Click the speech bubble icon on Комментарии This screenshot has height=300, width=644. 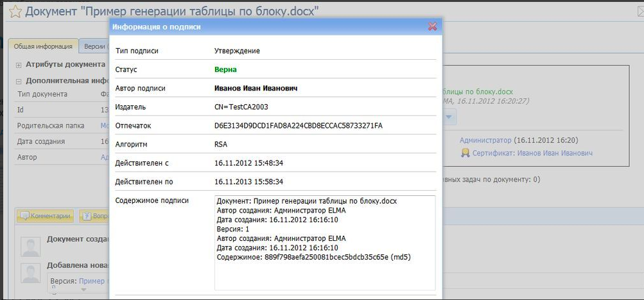24,216
